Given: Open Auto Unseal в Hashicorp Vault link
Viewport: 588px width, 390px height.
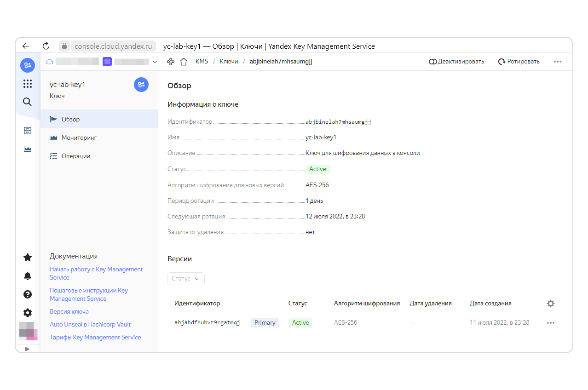Looking at the screenshot, I should click(x=90, y=324).
